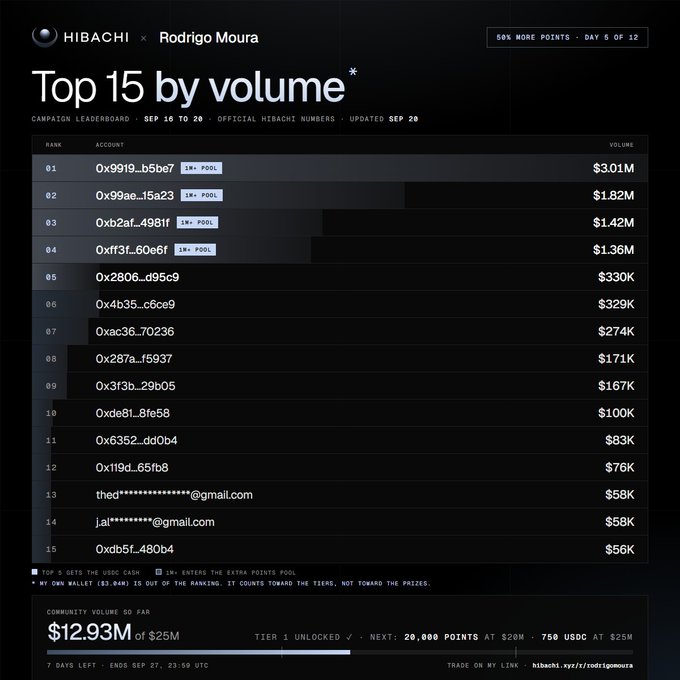Click the 750 USDC milestone text
Image resolution: width=680 pixels, height=680 pixels.
click(564, 637)
